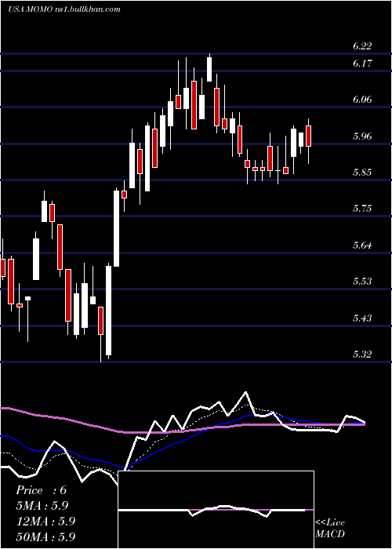
Task: Click the highest white candlestick near 6.22
Action: pos(209,69)
